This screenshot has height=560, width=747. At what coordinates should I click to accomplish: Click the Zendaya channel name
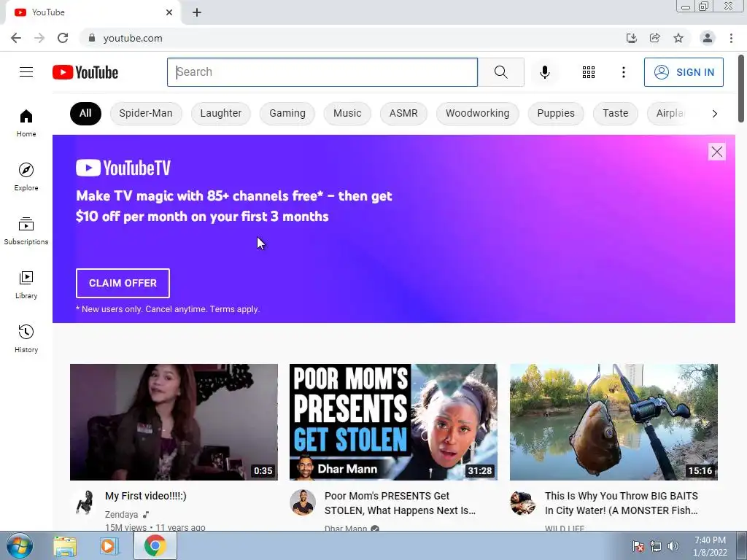[122, 514]
